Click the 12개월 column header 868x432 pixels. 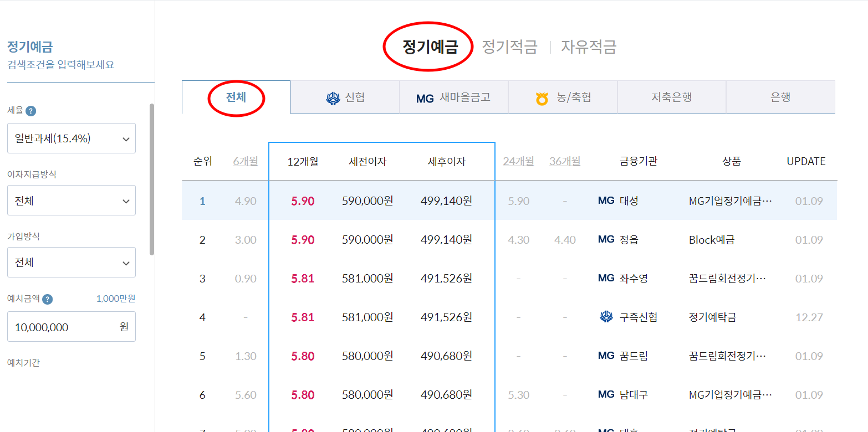pyautogui.click(x=303, y=162)
